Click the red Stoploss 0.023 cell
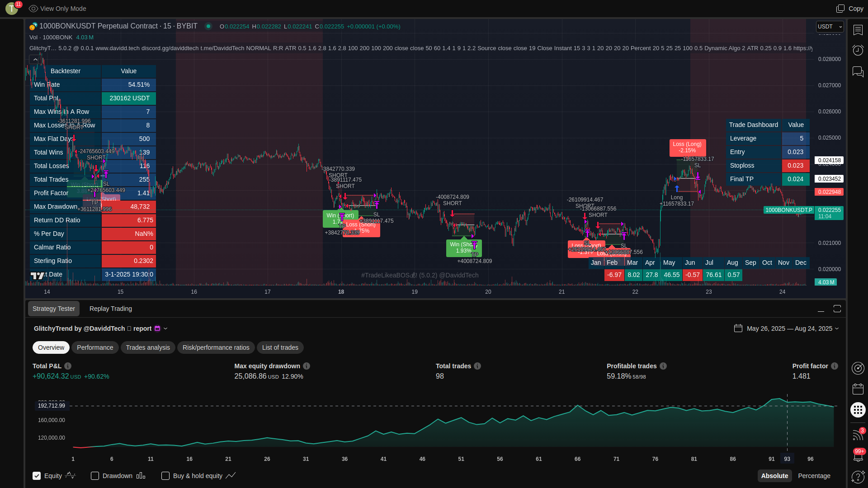This screenshot has width=868, height=488. 796,165
